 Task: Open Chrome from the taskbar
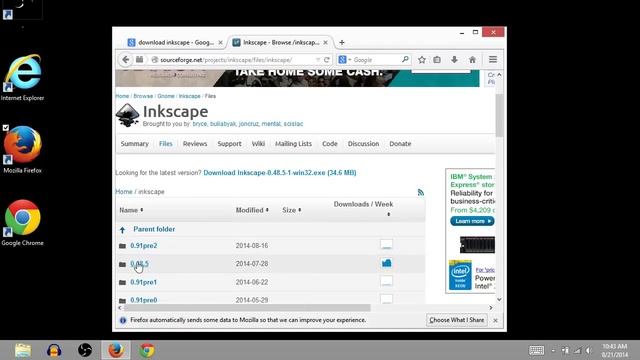(x=147, y=350)
